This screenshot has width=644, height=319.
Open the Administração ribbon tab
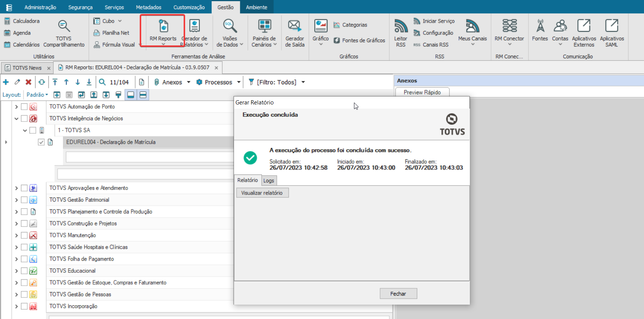40,7
